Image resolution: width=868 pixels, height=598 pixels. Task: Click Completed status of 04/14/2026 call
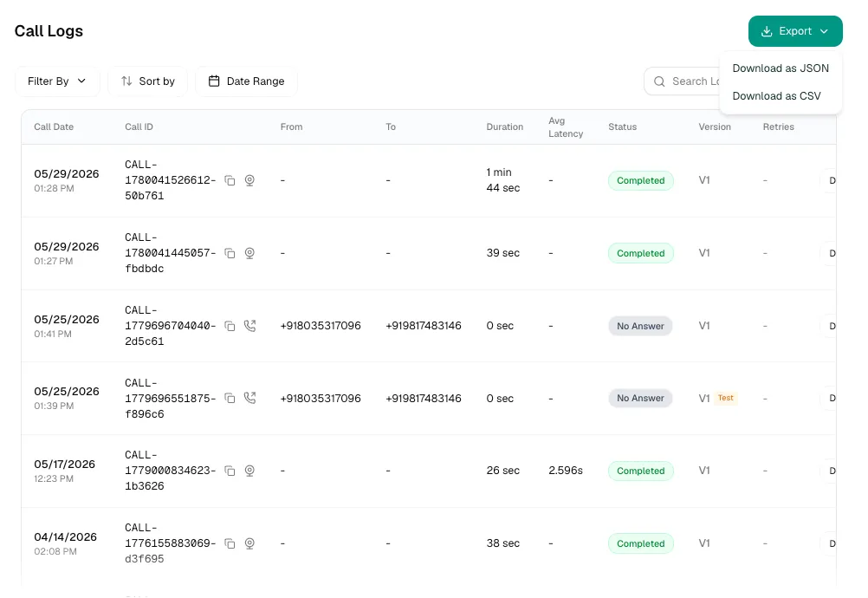tap(640, 543)
